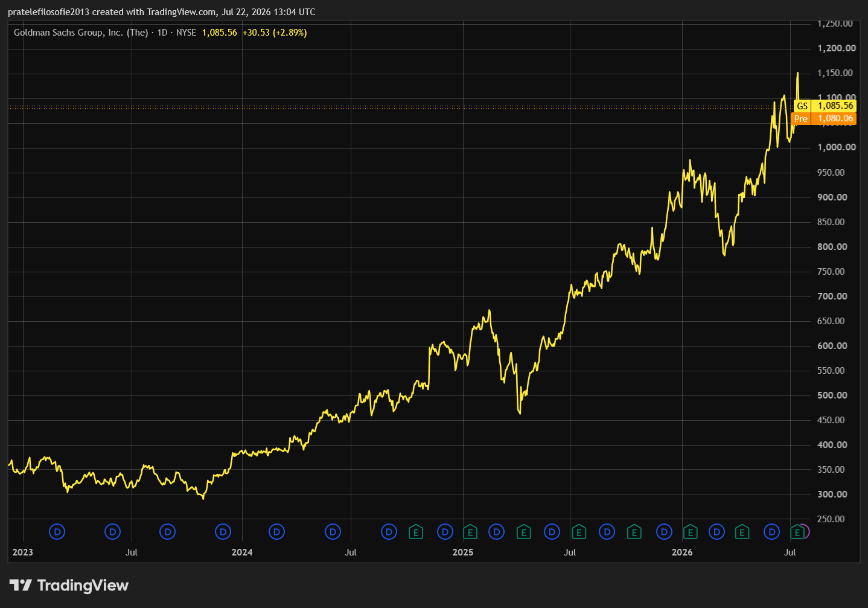Click the TradingView logo at the bottom left
This screenshot has width=868, height=608.
click(x=69, y=585)
